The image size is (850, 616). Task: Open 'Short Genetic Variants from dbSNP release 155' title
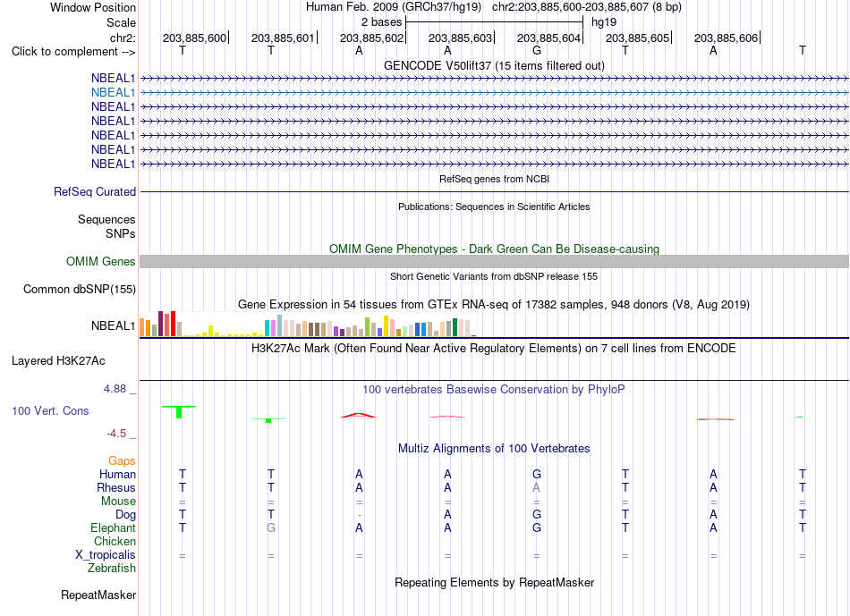[494, 276]
